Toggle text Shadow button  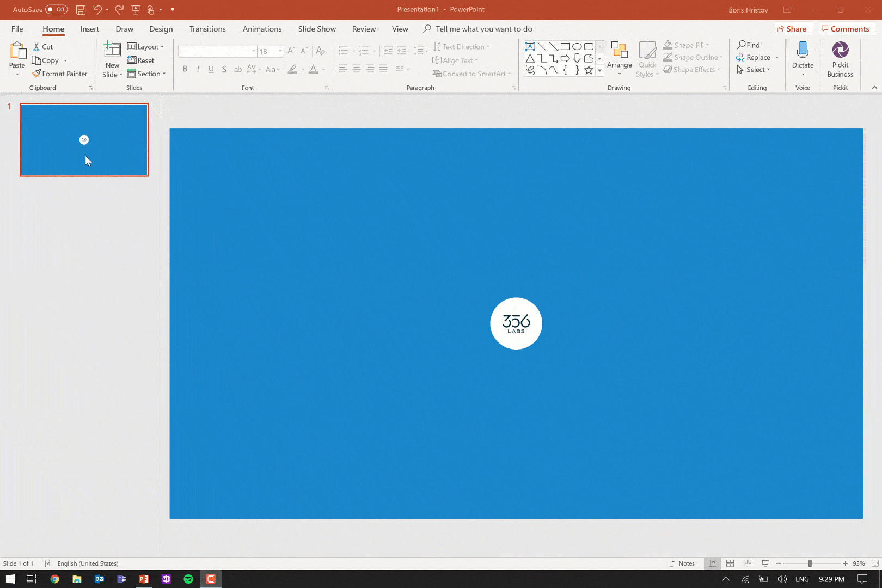click(x=224, y=69)
